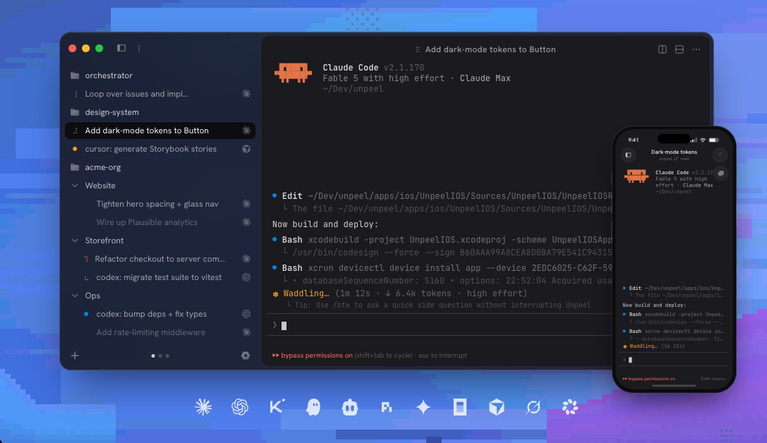Click the rectangular frame icon in bottom row
Screen dimensions: 767x443
[x=460, y=407]
